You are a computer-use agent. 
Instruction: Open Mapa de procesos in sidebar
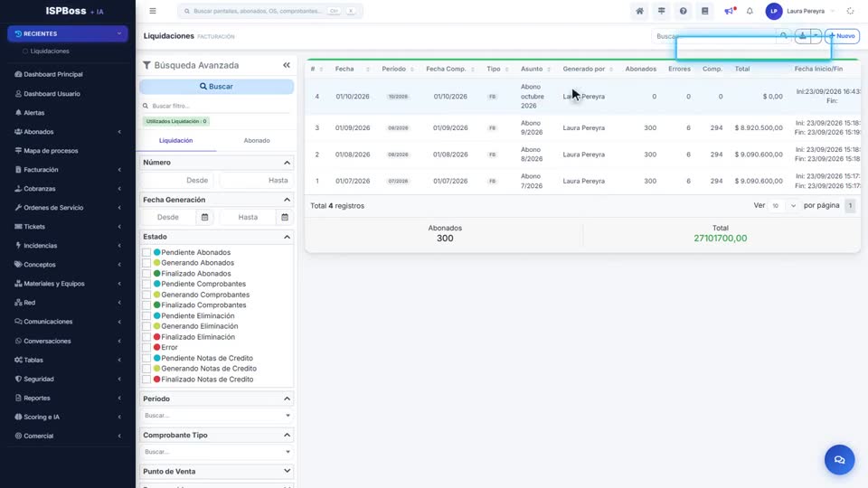coord(51,151)
